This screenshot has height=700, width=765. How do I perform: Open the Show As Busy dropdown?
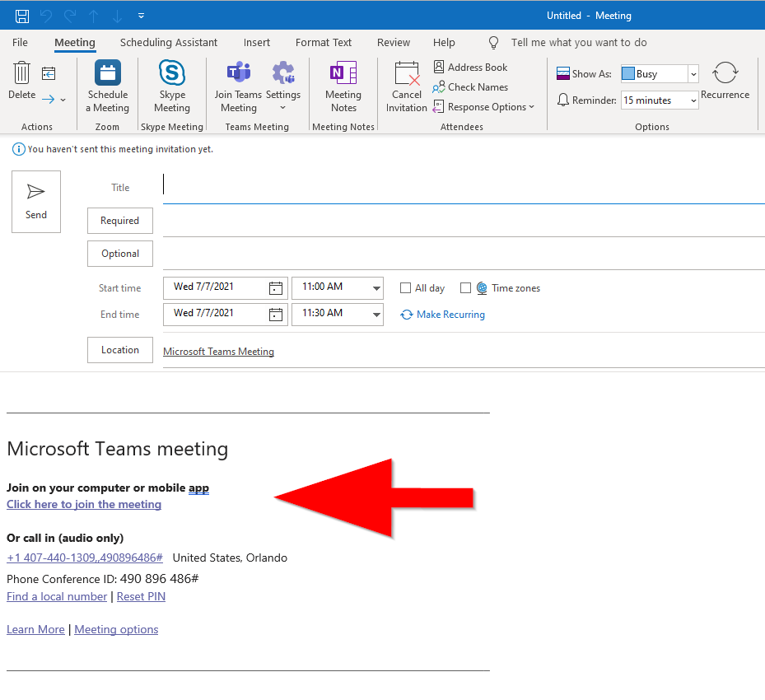[693, 74]
